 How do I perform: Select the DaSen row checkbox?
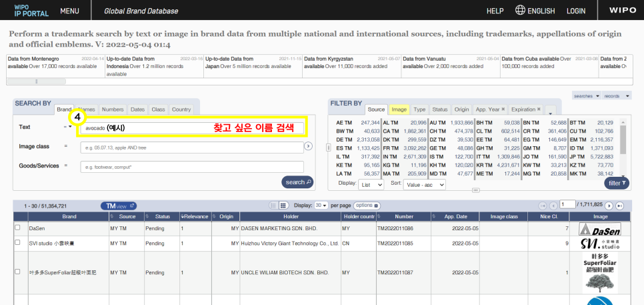(17, 228)
